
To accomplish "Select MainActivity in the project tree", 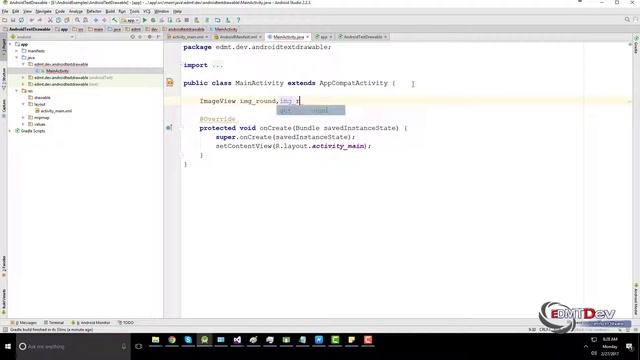I will [x=57, y=71].
